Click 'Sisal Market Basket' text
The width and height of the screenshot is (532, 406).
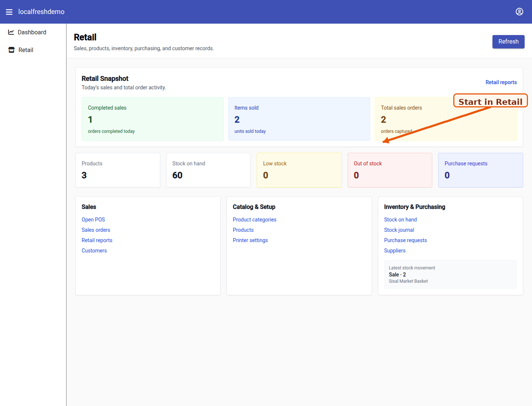point(408,281)
